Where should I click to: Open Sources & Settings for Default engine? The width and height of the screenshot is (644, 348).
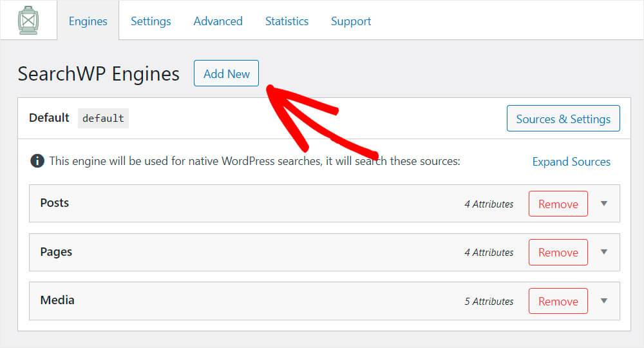[563, 119]
